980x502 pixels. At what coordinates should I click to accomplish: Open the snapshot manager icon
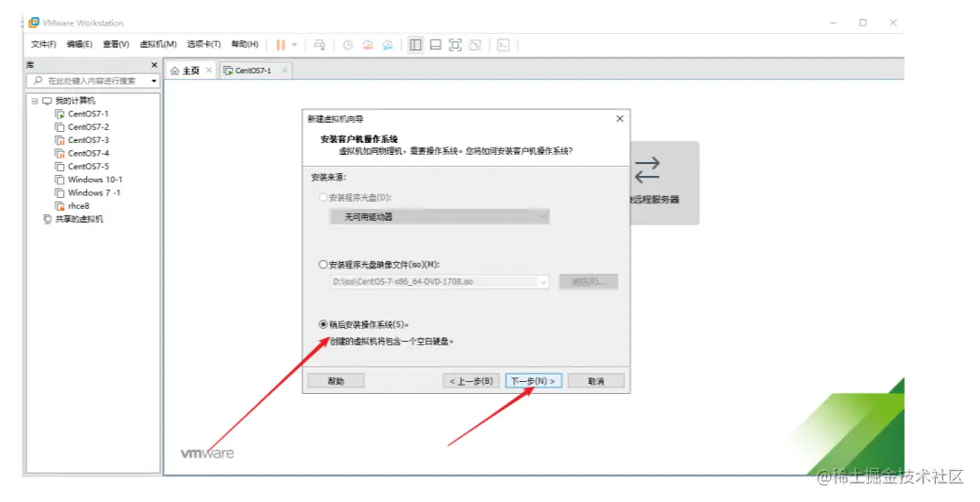(388, 45)
